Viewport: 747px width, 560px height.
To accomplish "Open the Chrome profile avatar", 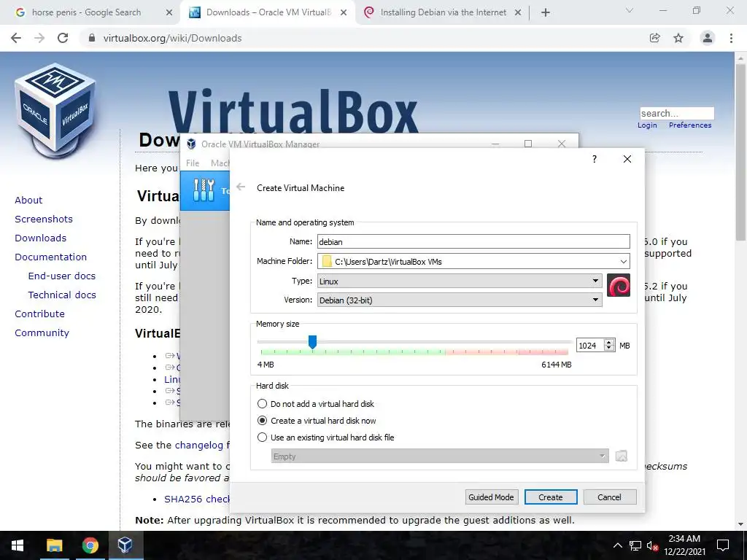I will tap(708, 38).
